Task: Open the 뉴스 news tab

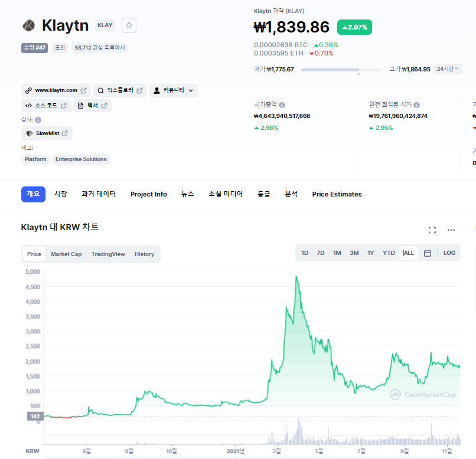Action: tap(188, 194)
